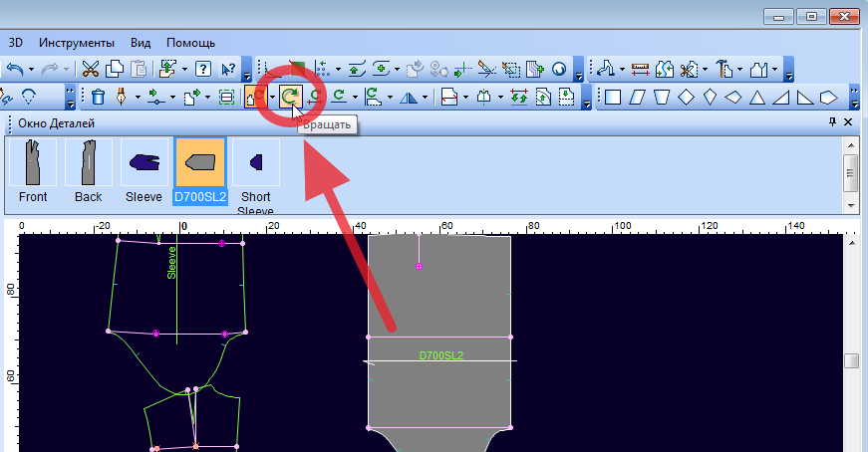Pin the Окно Деталей panel
This screenshot has width=868, height=452.
click(x=832, y=121)
